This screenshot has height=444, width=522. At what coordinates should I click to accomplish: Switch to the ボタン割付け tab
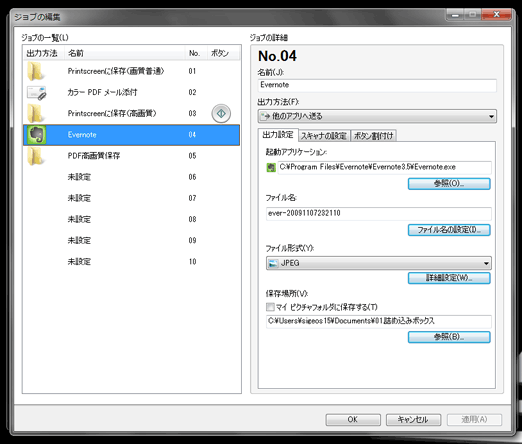pyautogui.click(x=373, y=136)
